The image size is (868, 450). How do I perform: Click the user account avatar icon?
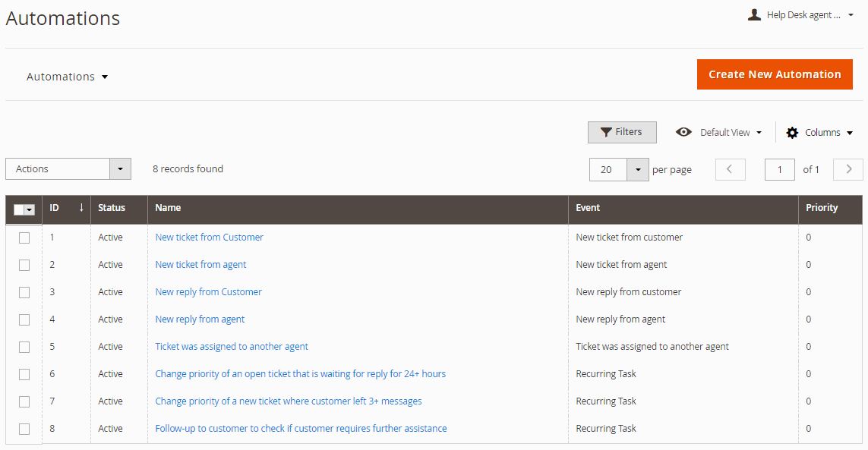(x=754, y=14)
